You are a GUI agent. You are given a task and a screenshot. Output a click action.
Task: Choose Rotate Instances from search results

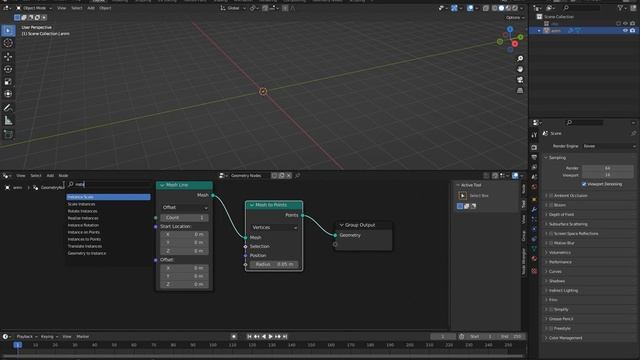pyautogui.click(x=108, y=211)
